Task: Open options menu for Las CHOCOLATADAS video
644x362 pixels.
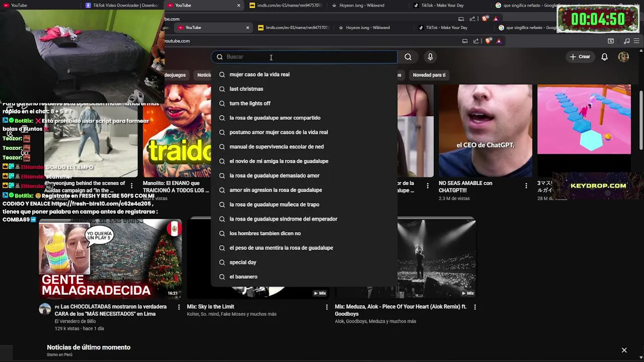Action: 179,307
